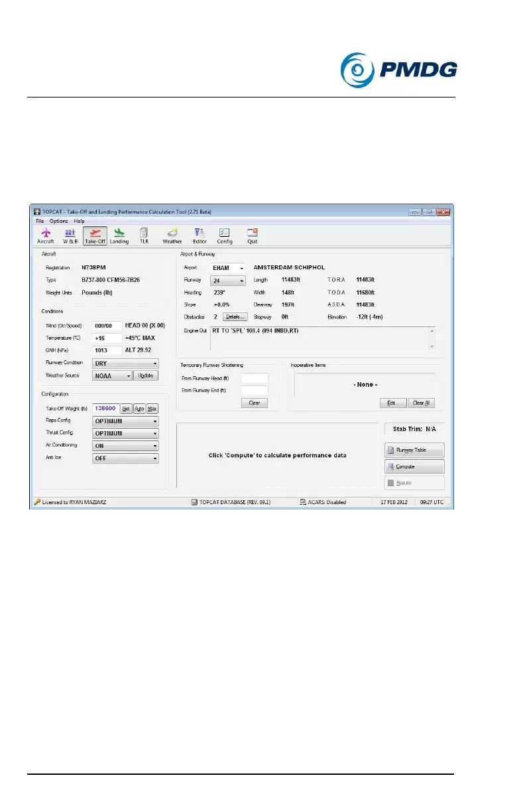Click the weather Update button

click(x=146, y=375)
